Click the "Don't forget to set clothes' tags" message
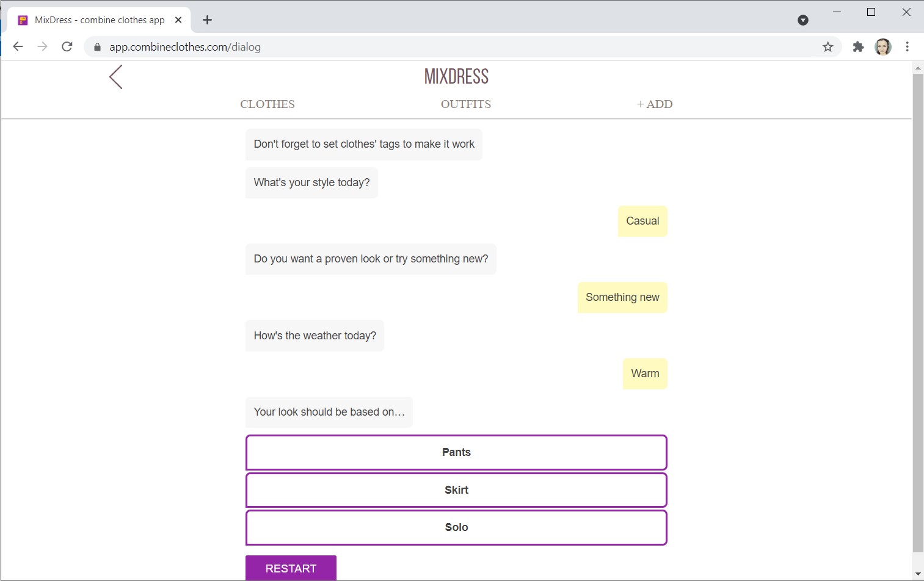 coord(364,145)
